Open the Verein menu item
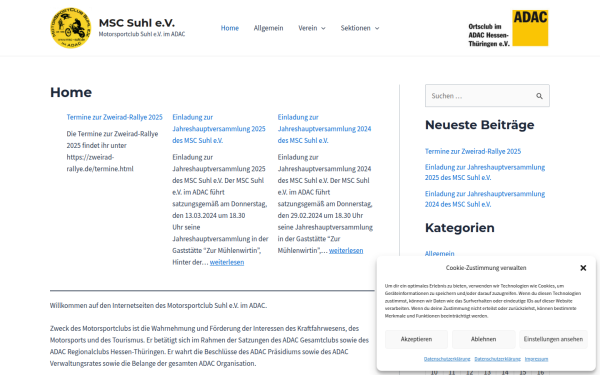The height and width of the screenshot is (375, 600). pyautogui.click(x=308, y=28)
